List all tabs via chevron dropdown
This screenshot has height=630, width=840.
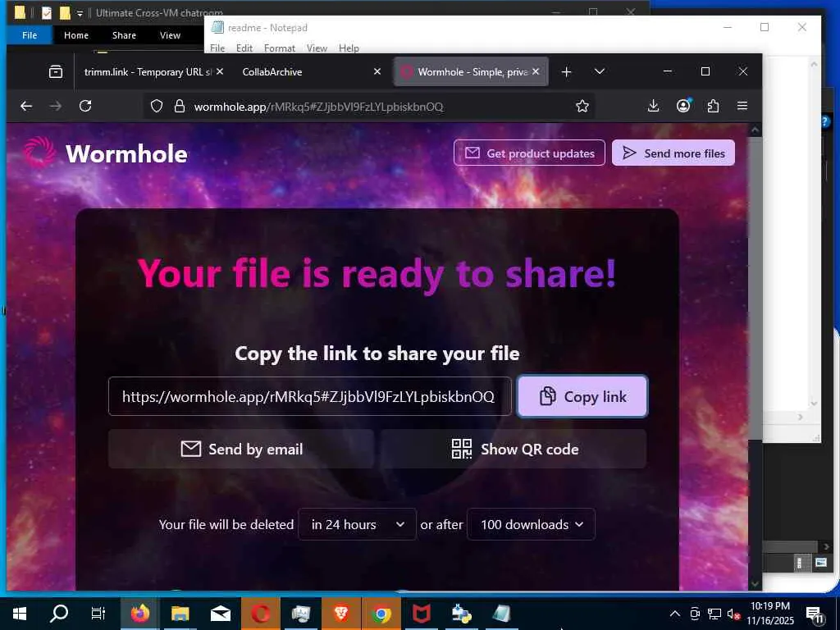click(x=600, y=71)
